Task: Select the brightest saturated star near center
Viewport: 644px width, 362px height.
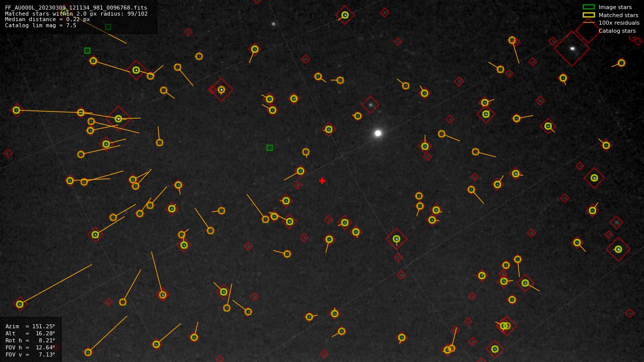Action: tap(378, 133)
